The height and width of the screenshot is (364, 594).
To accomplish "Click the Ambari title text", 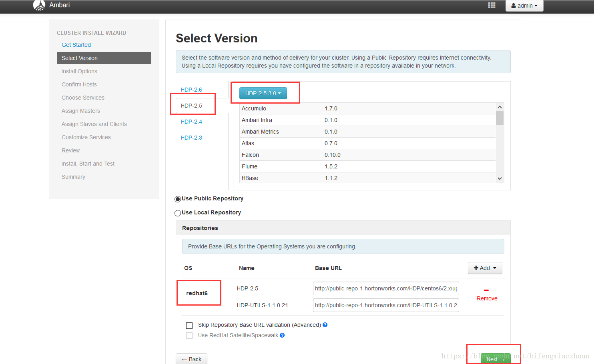I will click(59, 5).
